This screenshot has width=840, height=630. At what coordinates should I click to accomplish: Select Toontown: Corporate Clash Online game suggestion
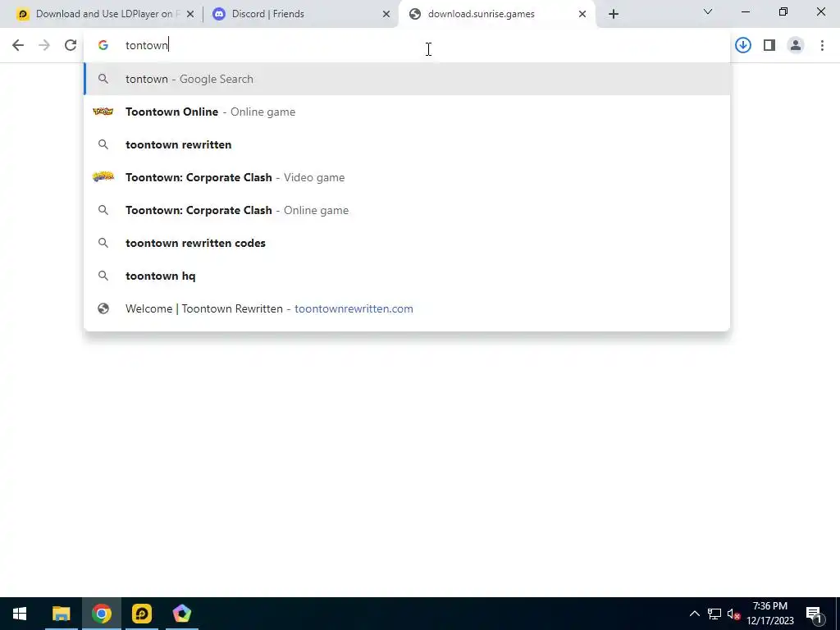[x=407, y=210]
